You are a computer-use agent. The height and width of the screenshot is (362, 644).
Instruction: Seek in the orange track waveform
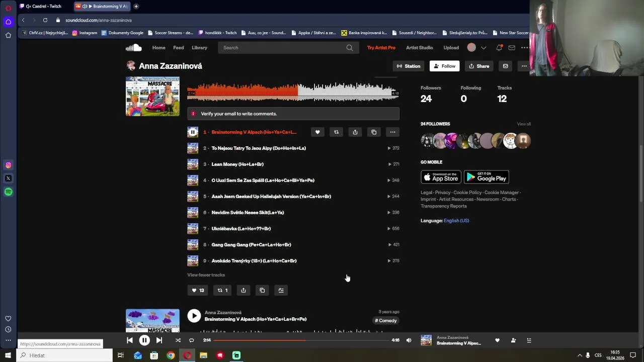tap(293, 92)
